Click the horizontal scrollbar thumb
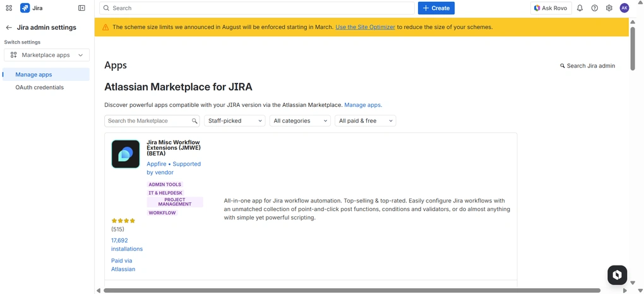 [352, 290]
